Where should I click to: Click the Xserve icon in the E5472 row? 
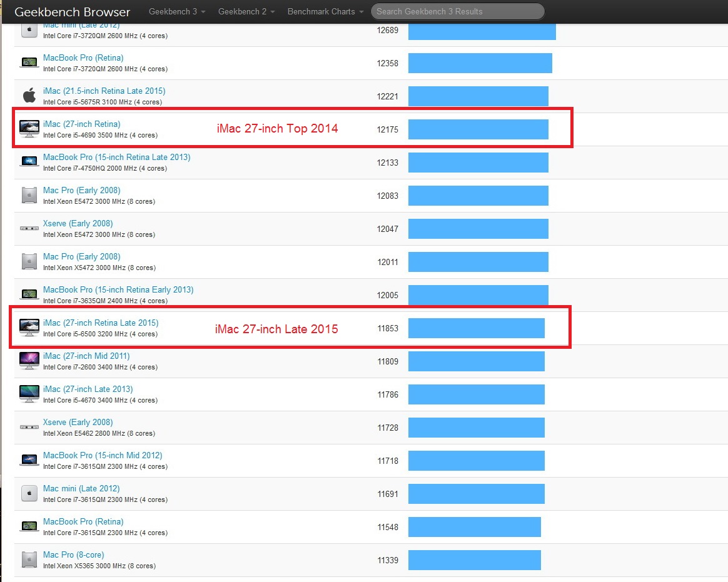click(x=29, y=228)
